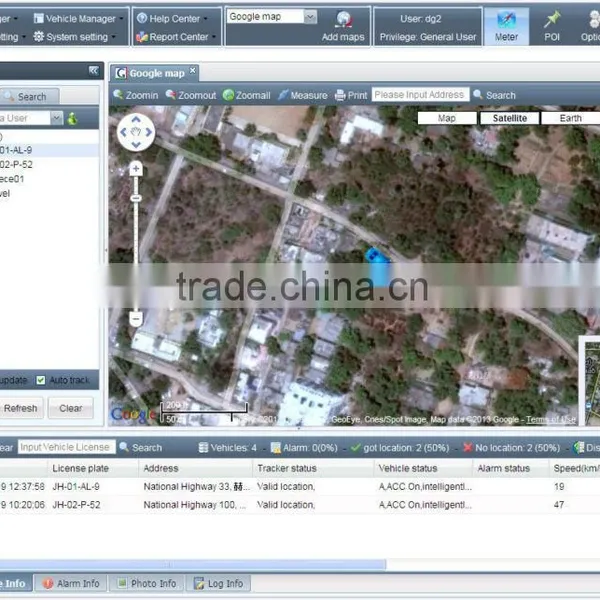Click address National Highway 100

194,505
